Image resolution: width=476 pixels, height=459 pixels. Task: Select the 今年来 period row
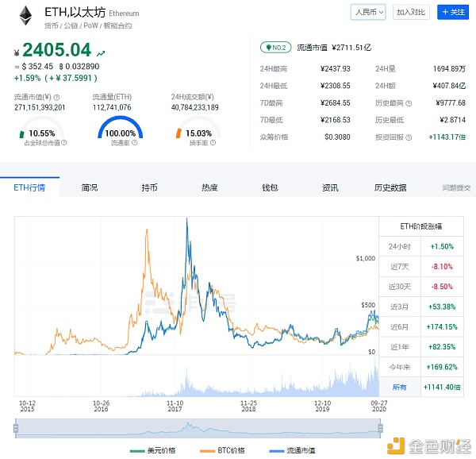point(421,367)
